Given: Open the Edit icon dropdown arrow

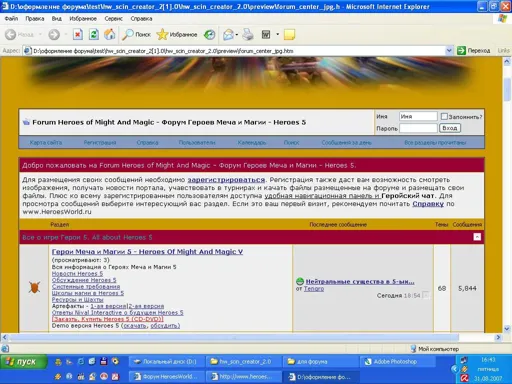Looking at the screenshot, I should click(277, 34).
